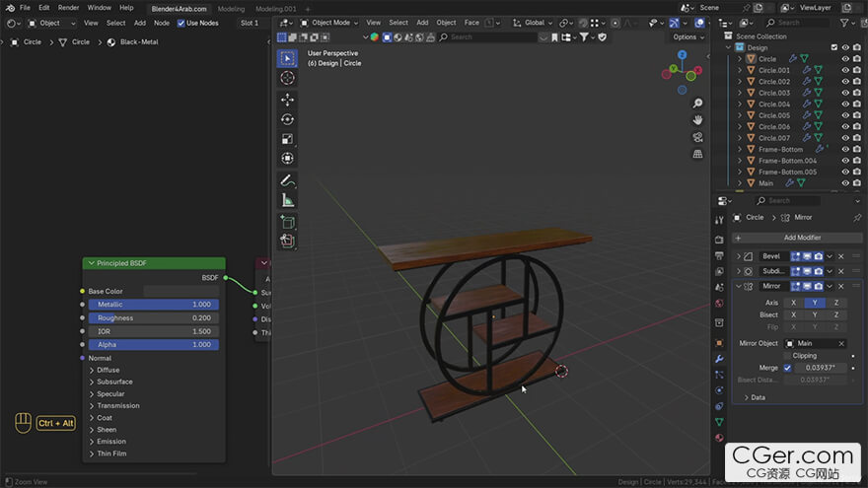This screenshot has height=488, width=868.
Task: Open the Modifiers wrench properties tab
Action: point(719,359)
